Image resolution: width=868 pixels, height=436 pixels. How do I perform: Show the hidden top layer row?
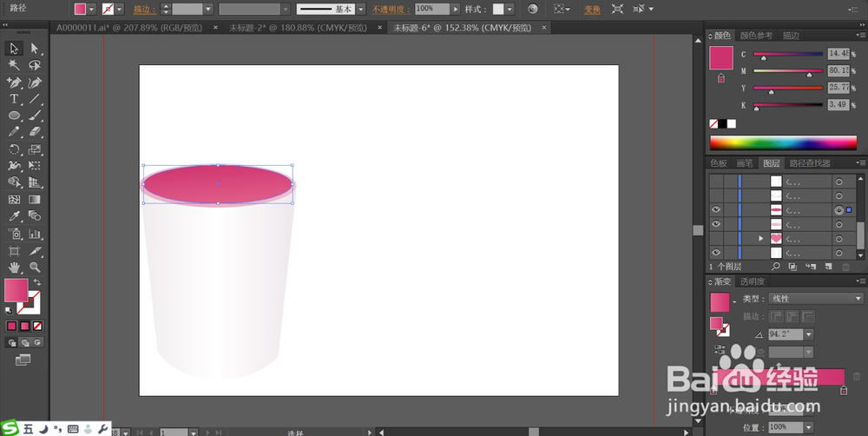pos(716,182)
